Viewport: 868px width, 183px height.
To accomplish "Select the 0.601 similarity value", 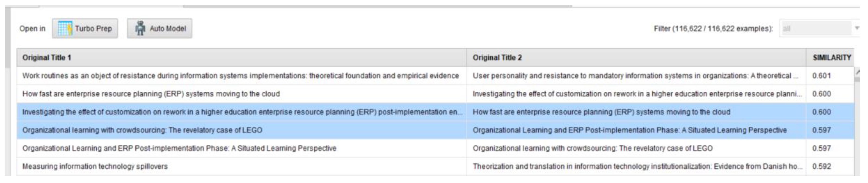I will tap(821, 76).
